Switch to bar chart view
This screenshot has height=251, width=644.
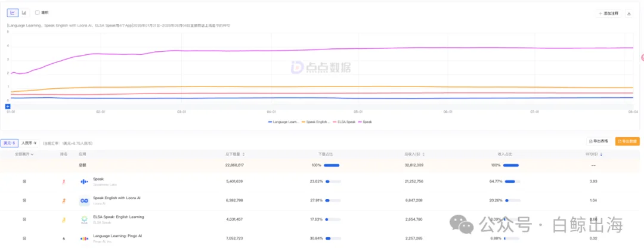[24, 13]
